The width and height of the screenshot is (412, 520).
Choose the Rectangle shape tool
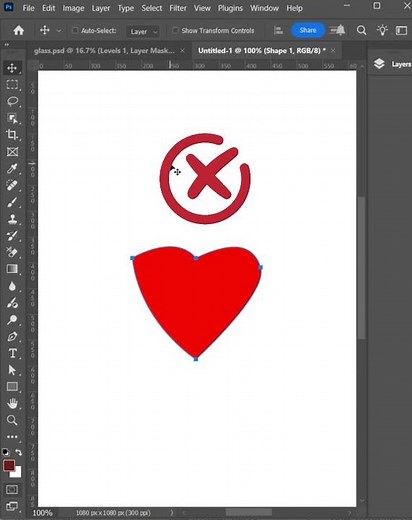pos(12,387)
